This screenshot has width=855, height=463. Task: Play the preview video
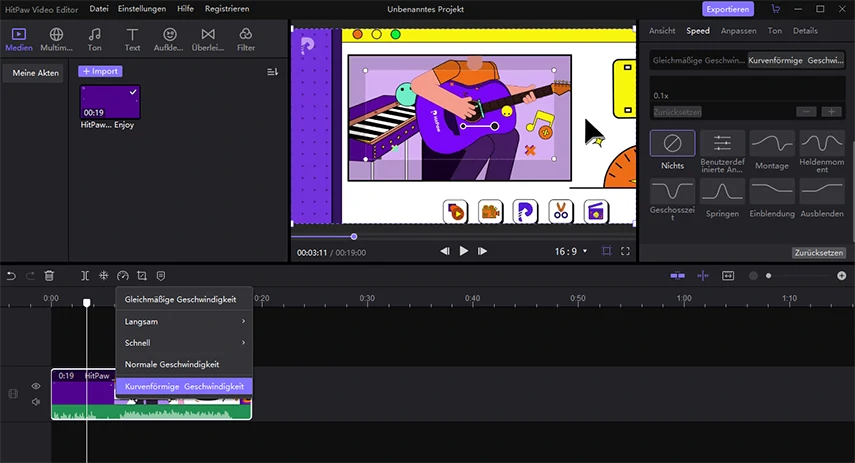(463, 251)
